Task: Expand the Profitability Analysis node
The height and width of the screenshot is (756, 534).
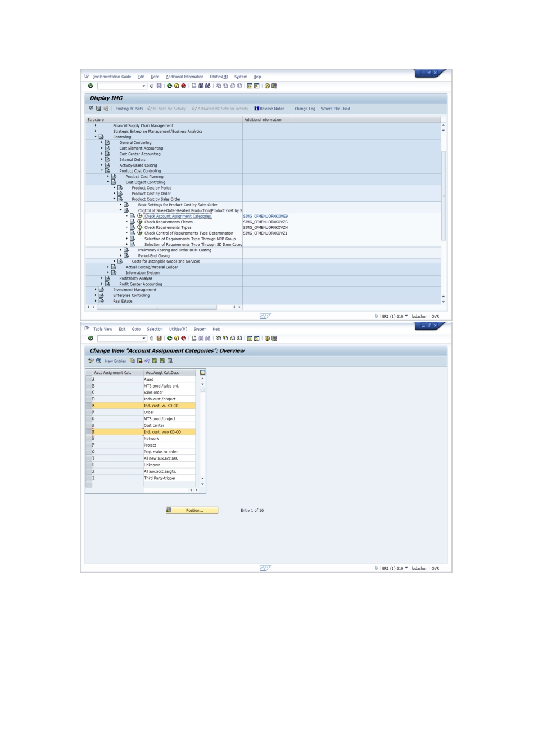Action: 102,278
